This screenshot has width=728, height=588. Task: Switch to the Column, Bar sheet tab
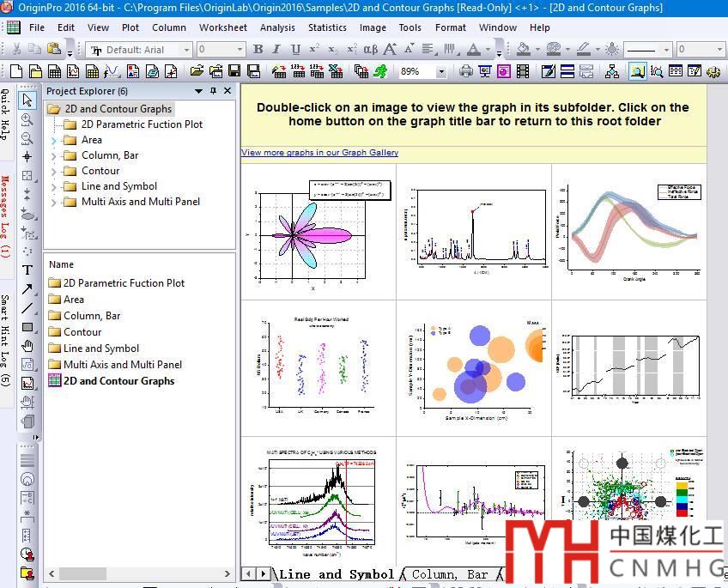tap(450, 574)
